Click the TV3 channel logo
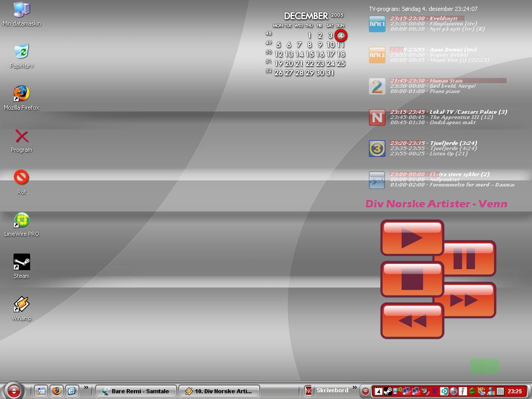 [x=377, y=149]
